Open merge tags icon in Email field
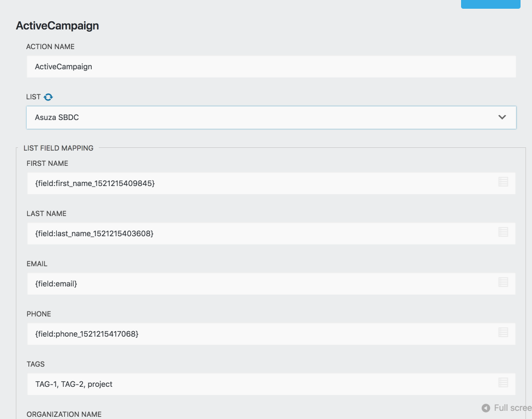This screenshot has width=532, height=419. [503, 282]
